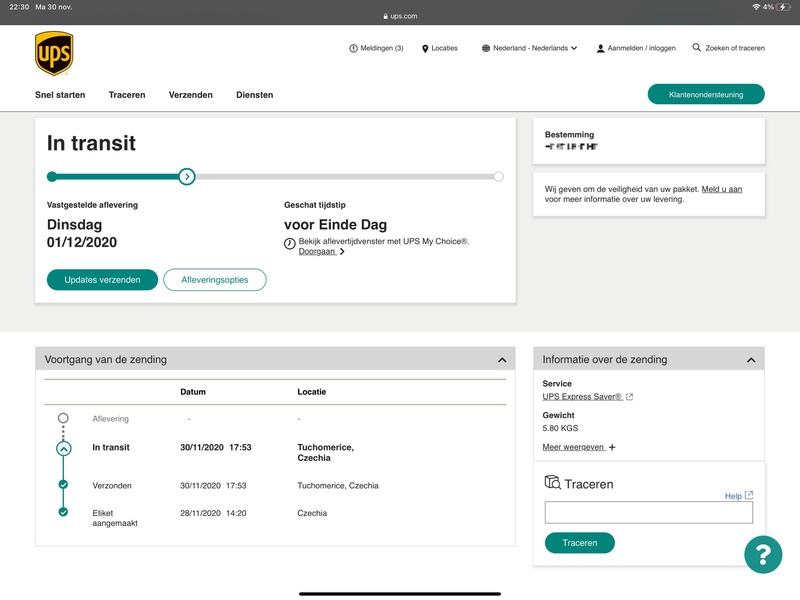This screenshot has width=800, height=600.
Task: Click Aanmelden / inloggen link
Action: coord(636,48)
